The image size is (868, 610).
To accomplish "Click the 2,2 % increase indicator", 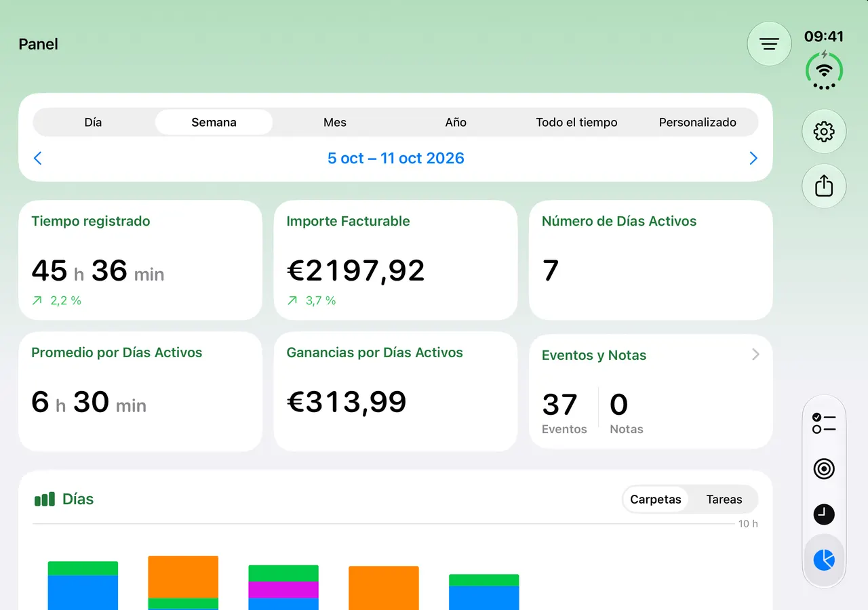I will (x=57, y=300).
